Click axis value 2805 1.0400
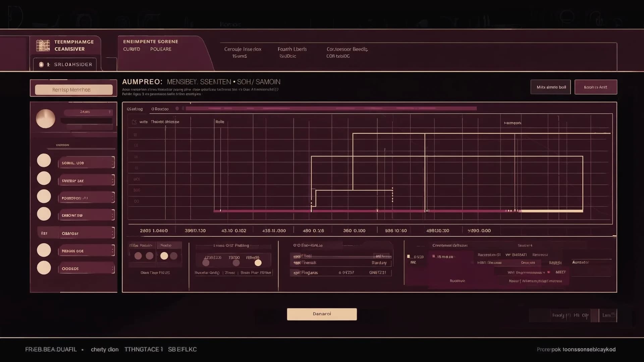The height and width of the screenshot is (362, 644). click(154, 231)
